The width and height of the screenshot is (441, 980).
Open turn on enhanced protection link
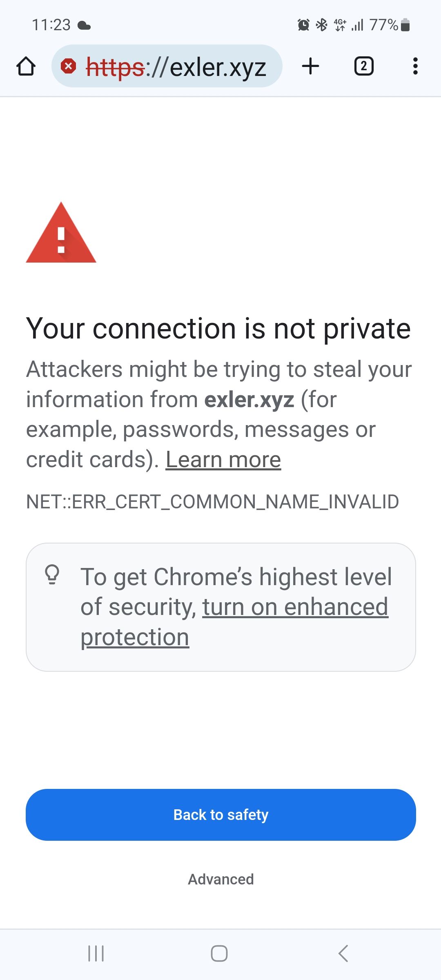[x=295, y=607]
